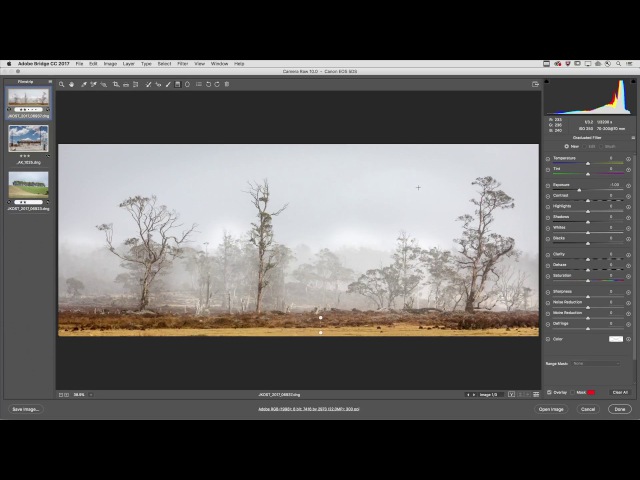The width and height of the screenshot is (640, 480).
Task: Click minus icon beside Dehaze slider
Action: [548, 266]
